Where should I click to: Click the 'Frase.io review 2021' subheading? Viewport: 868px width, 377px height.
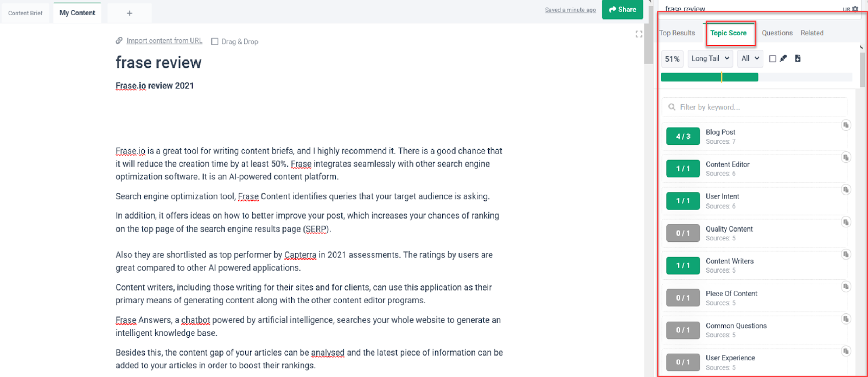pos(155,86)
